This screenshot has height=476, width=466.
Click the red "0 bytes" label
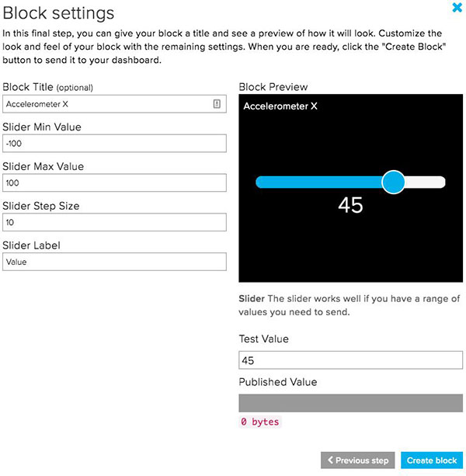click(x=259, y=422)
